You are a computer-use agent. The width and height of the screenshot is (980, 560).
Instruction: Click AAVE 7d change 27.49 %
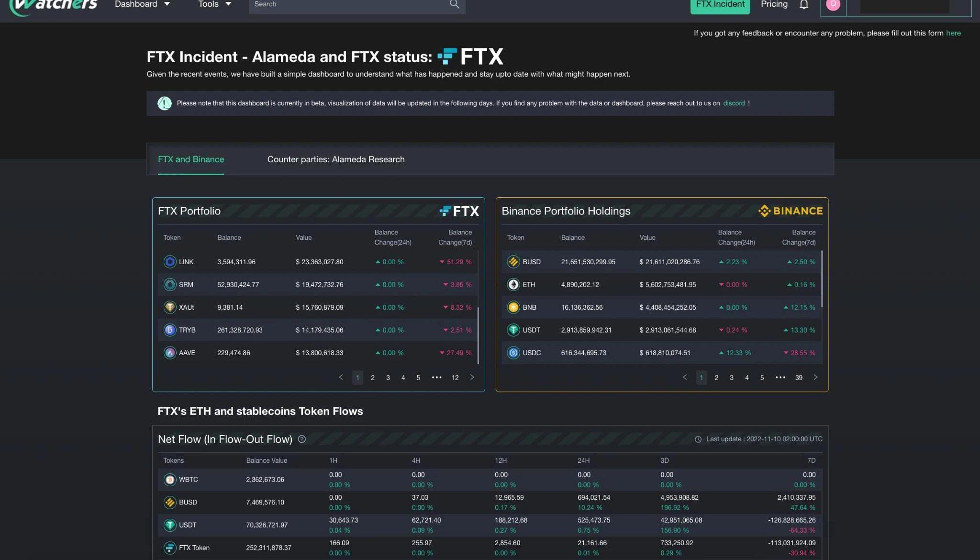click(x=456, y=353)
